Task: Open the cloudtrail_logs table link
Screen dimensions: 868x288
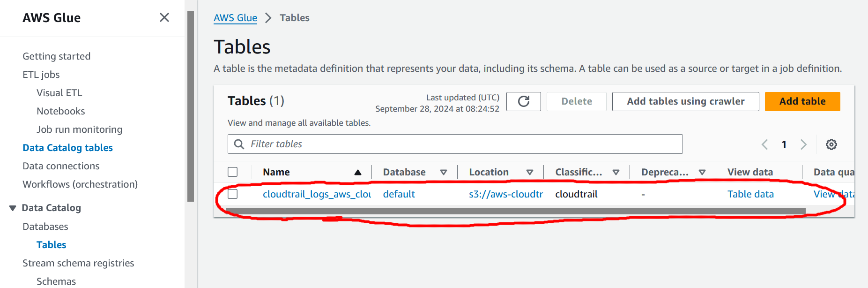Action: point(317,194)
